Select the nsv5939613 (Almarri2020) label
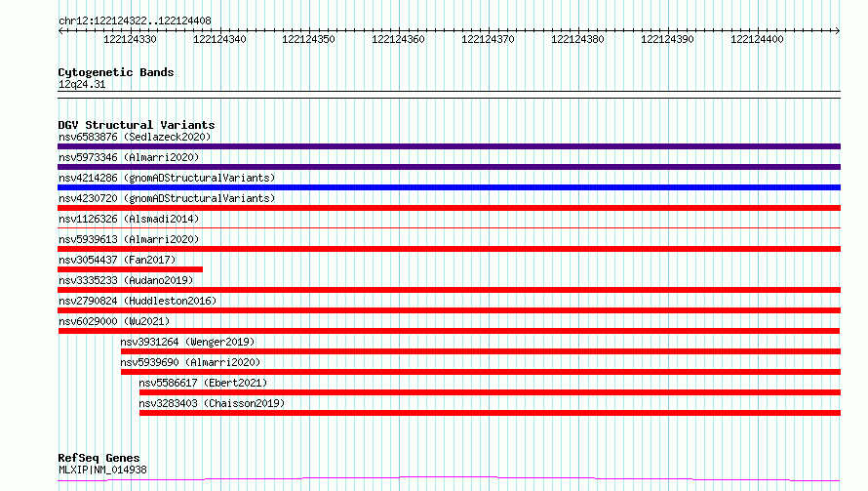 pos(129,239)
